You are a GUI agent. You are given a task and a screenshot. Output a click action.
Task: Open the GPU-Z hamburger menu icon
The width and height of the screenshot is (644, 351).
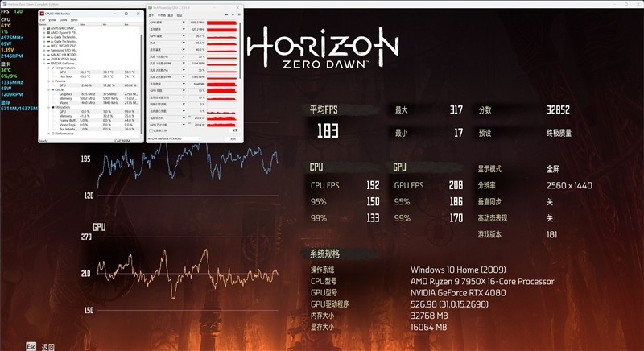239,14
